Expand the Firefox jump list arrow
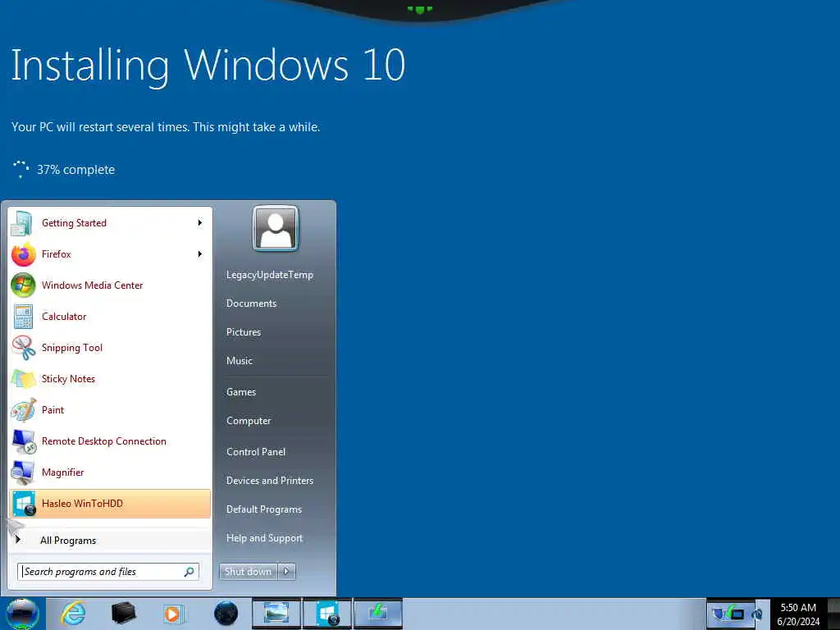Screen dimensions: 840x630 pos(200,254)
